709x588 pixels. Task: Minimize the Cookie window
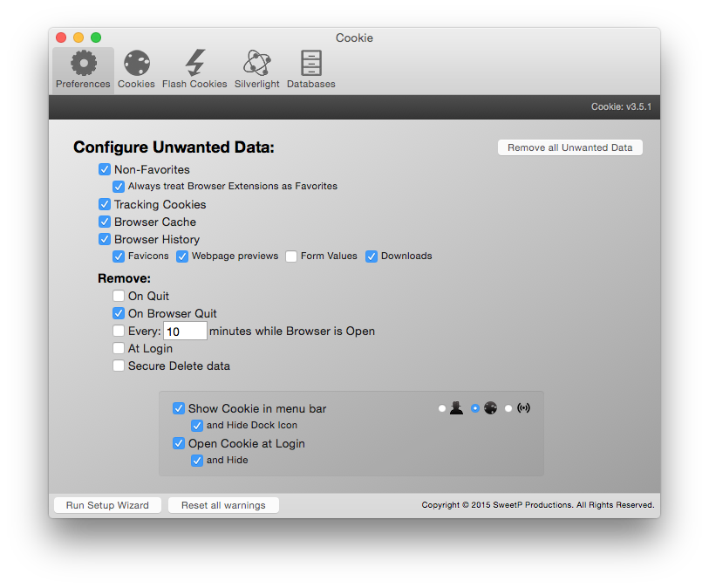(78, 38)
